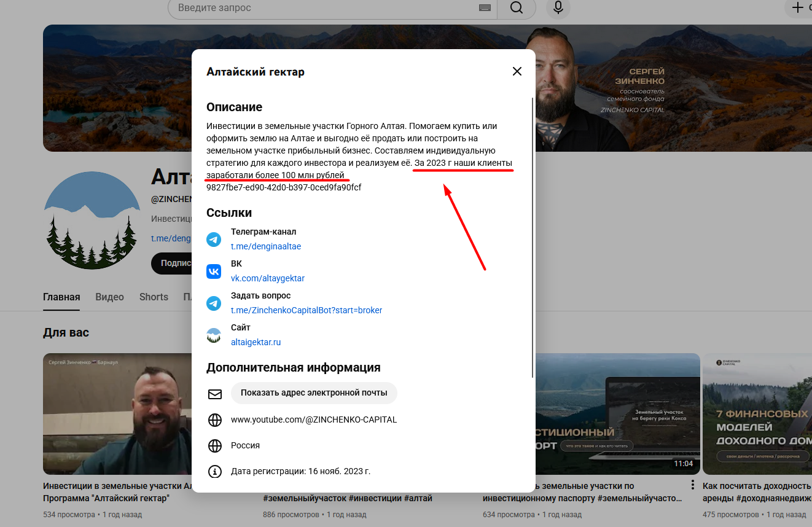Click the search magnifier button

(516, 8)
